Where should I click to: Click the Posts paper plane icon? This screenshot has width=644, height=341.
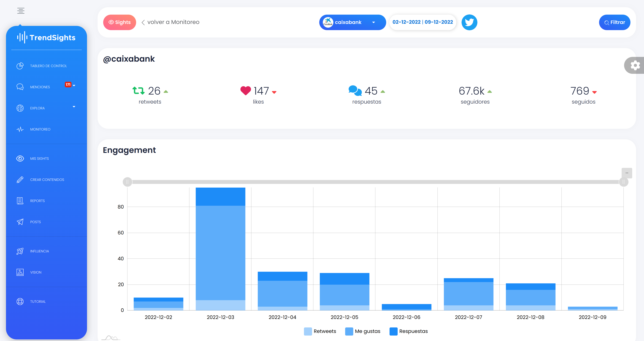[x=20, y=222]
